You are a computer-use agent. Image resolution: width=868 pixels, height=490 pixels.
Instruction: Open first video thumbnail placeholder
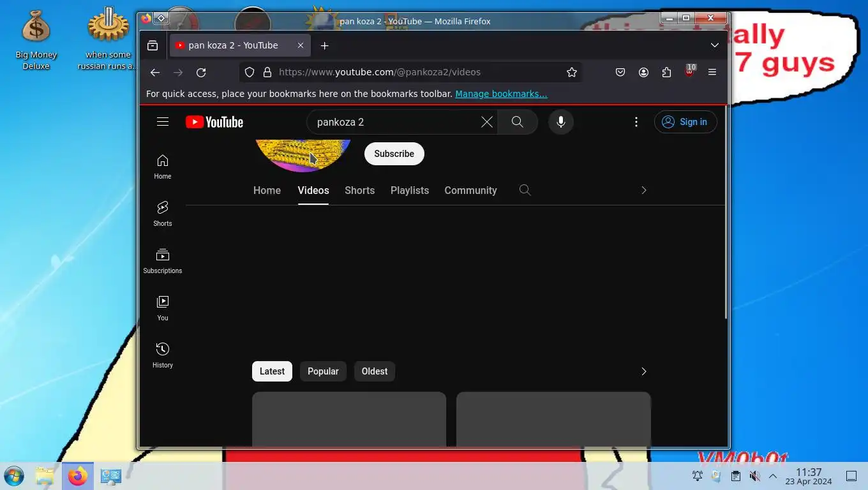click(349, 419)
